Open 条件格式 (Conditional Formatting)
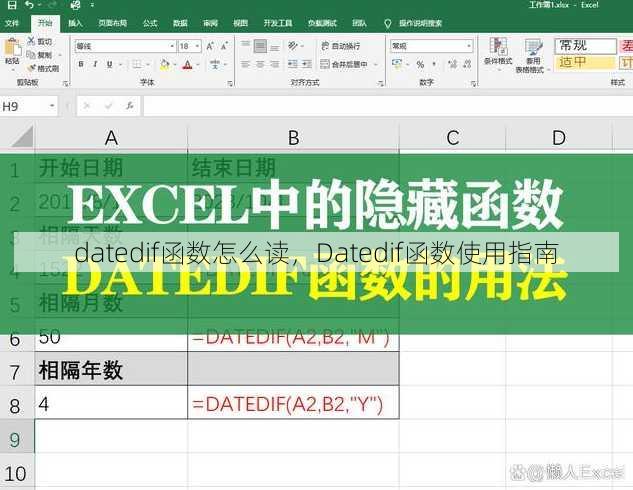 pyautogui.click(x=498, y=52)
